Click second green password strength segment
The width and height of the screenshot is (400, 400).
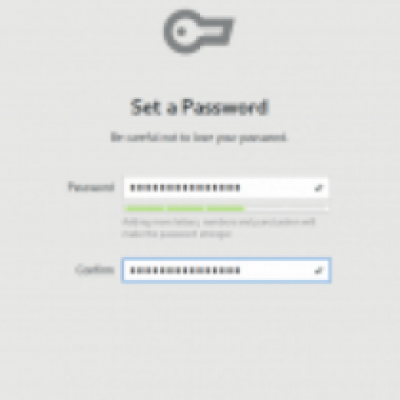point(185,209)
